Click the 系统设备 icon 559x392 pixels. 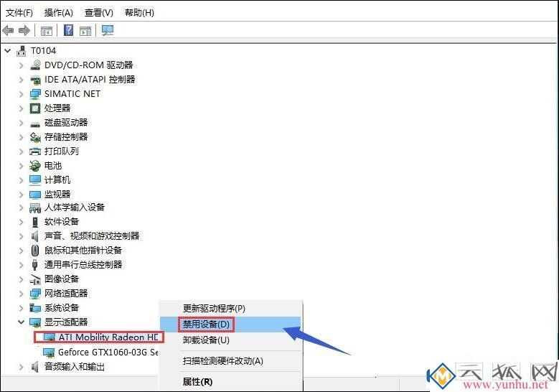(35, 308)
